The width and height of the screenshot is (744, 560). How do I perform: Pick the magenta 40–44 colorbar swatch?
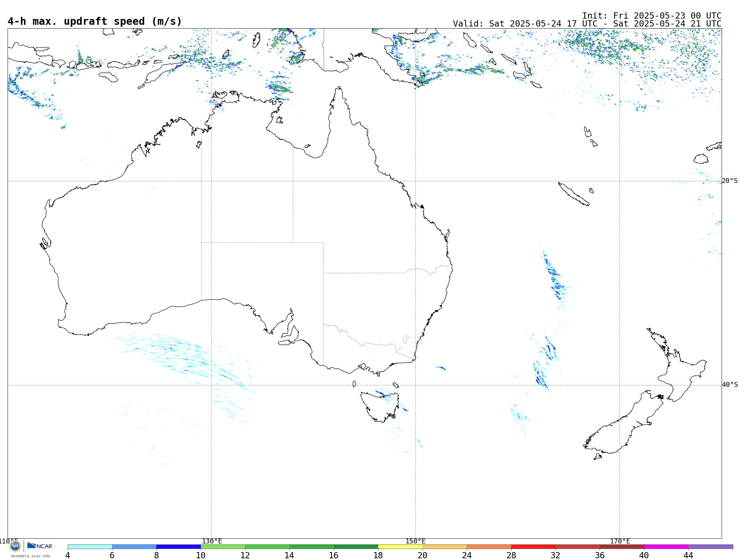pos(666,547)
